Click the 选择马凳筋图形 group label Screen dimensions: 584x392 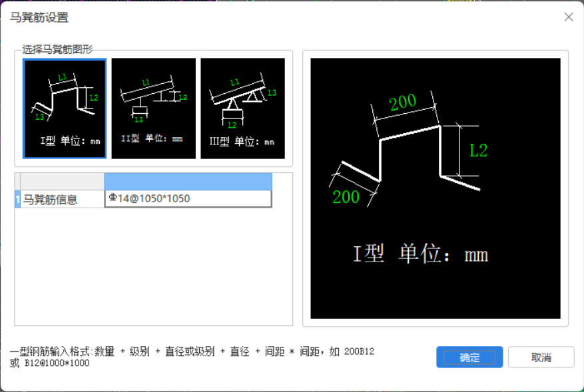[57, 49]
